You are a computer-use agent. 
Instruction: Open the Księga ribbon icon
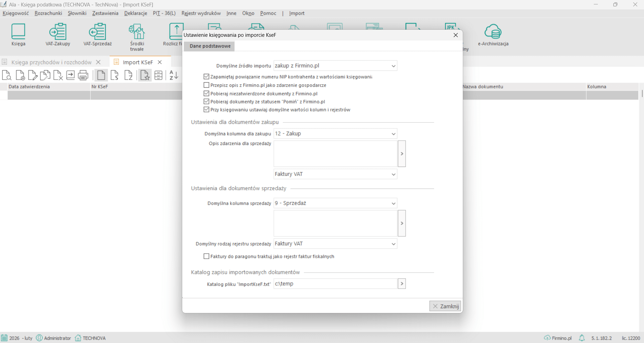coord(18,34)
